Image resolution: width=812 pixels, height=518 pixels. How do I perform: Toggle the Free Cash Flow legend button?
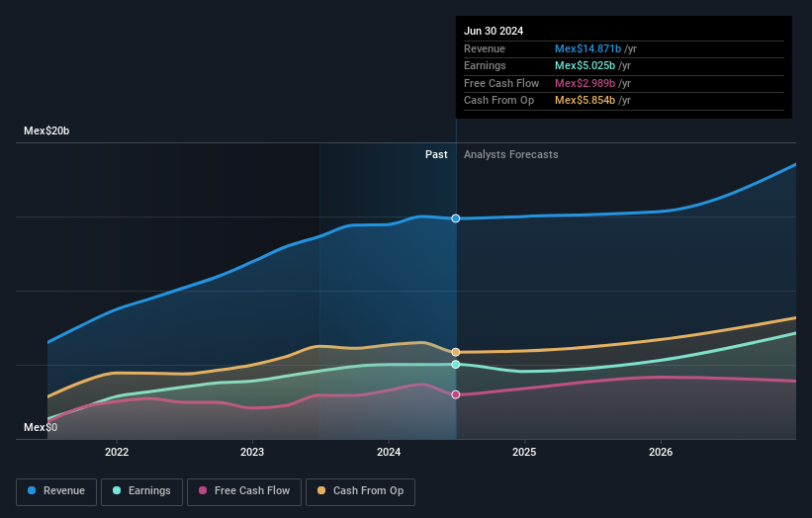(244, 491)
